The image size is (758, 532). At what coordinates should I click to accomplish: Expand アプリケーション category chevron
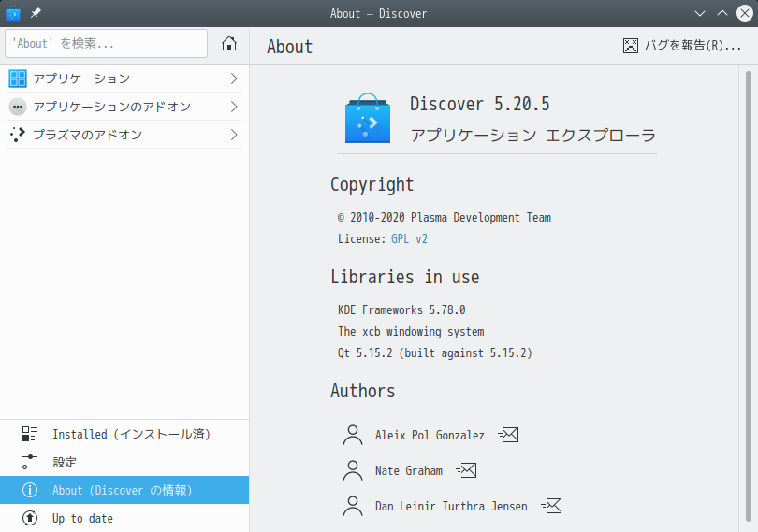click(234, 79)
